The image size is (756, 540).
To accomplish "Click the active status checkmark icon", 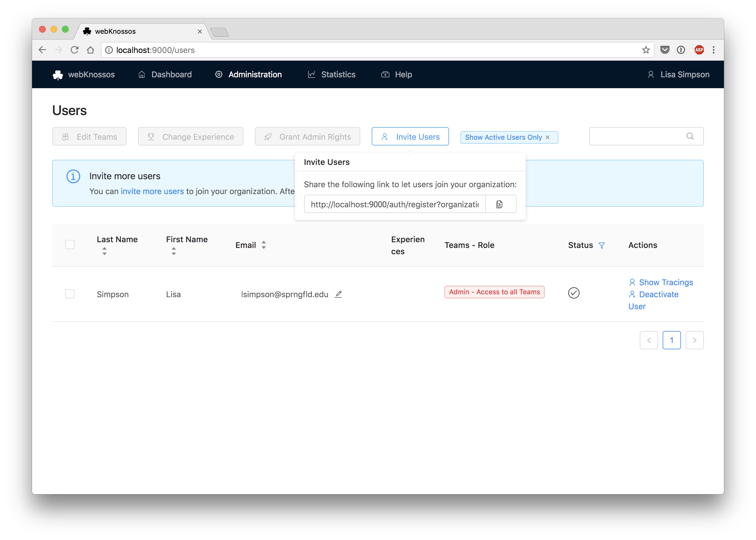I will coord(574,293).
